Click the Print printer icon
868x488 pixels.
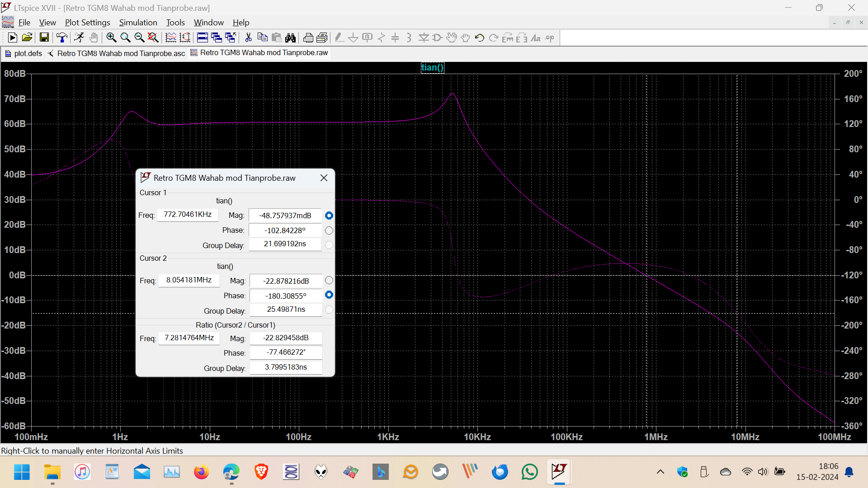tap(322, 38)
